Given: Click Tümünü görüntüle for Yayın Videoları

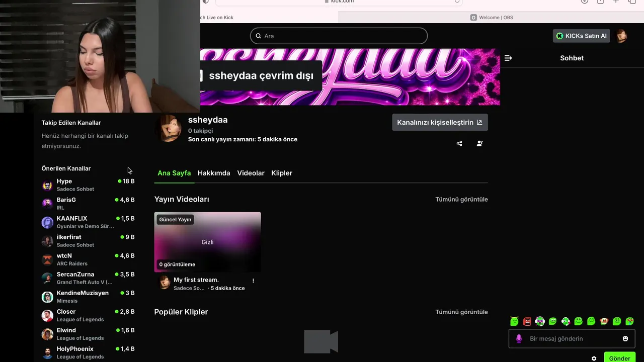Looking at the screenshot, I should coord(461,199).
